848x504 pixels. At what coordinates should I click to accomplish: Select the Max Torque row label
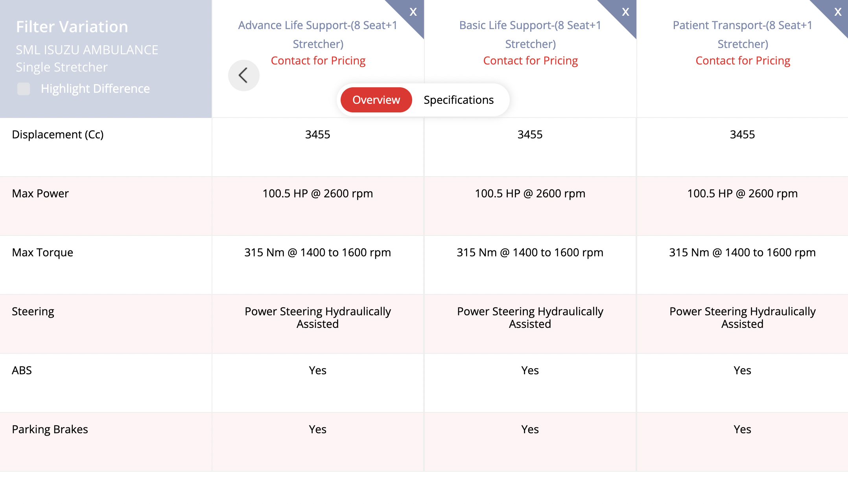point(42,252)
